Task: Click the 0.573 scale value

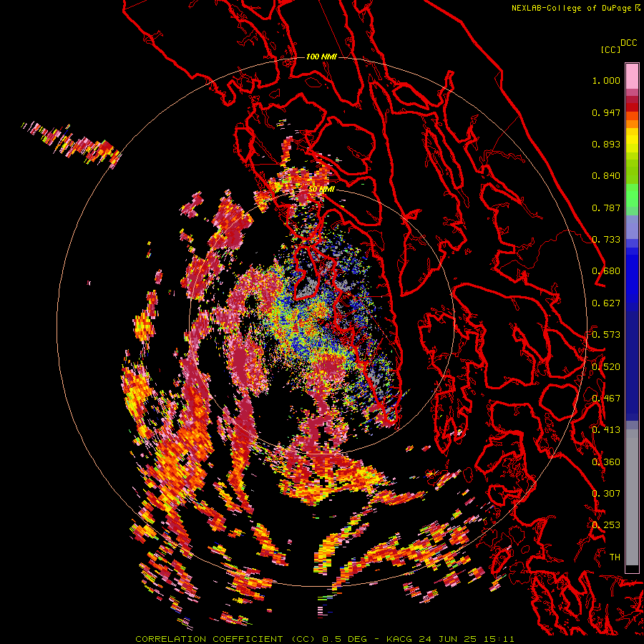Action: coord(606,335)
